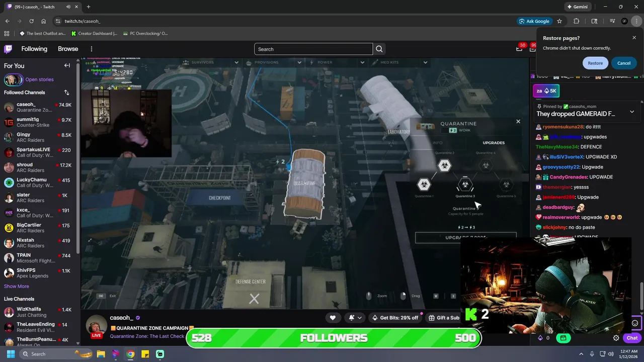
Task: Open Twitch prime loot notifications with 30 badge
Action: (x=520, y=48)
